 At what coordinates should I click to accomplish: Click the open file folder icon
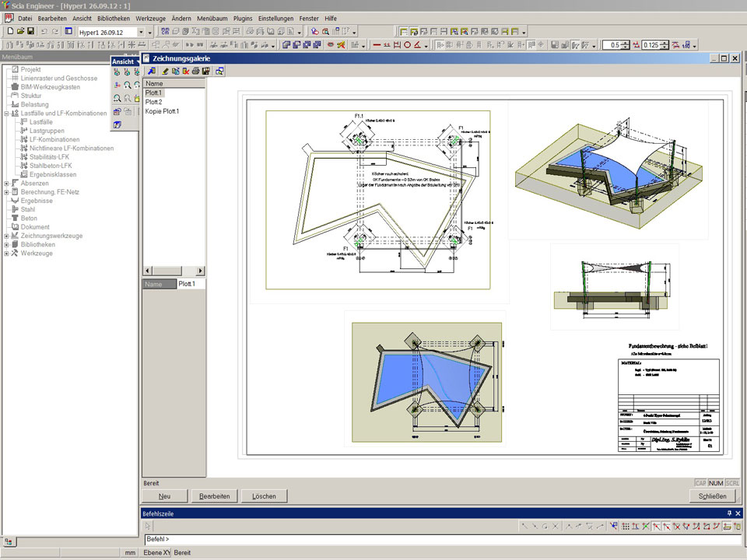pos(20,31)
